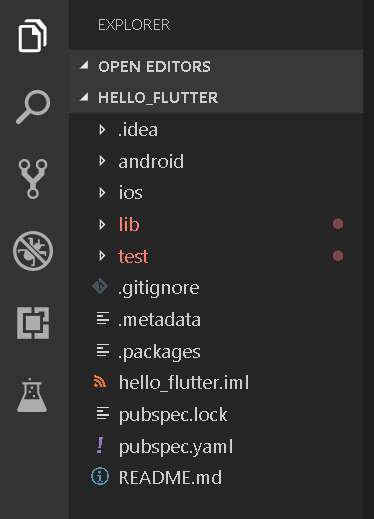The width and height of the screenshot is (374, 519).
Task: Open the Test flask icon view
Action: pos(32,395)
